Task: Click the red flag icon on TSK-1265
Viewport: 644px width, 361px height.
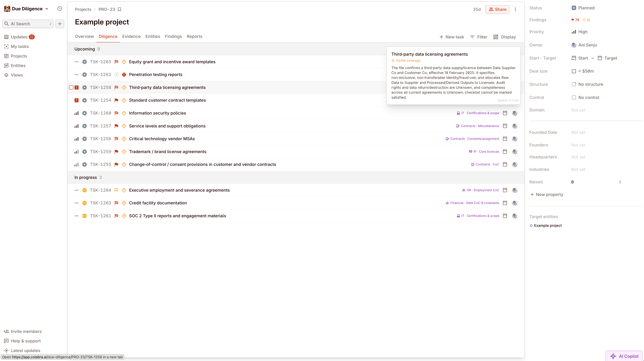Action: [116, 62]
